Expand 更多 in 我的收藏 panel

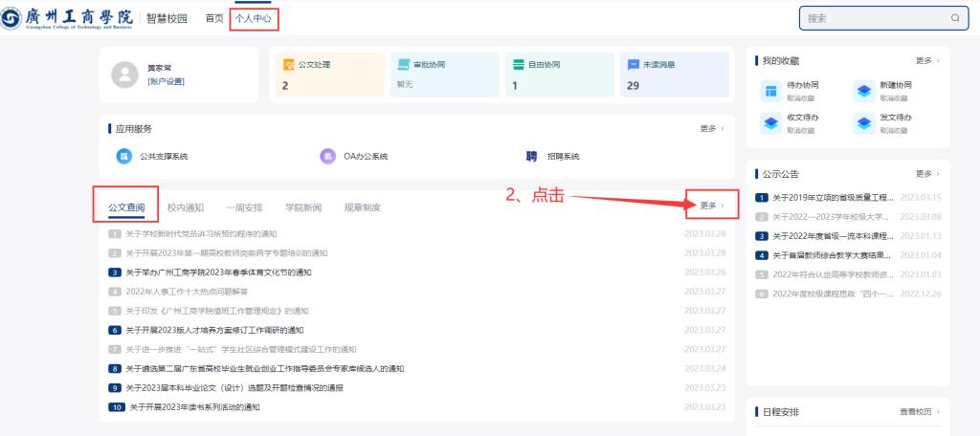pos(927,60)
